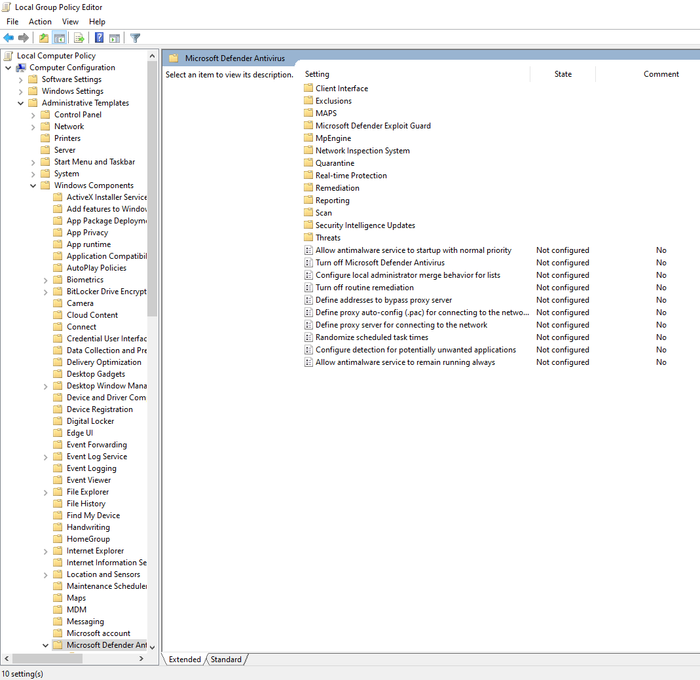700x680 pixels.
Task: Select the Printers tree item
Action: coord(67,138)
